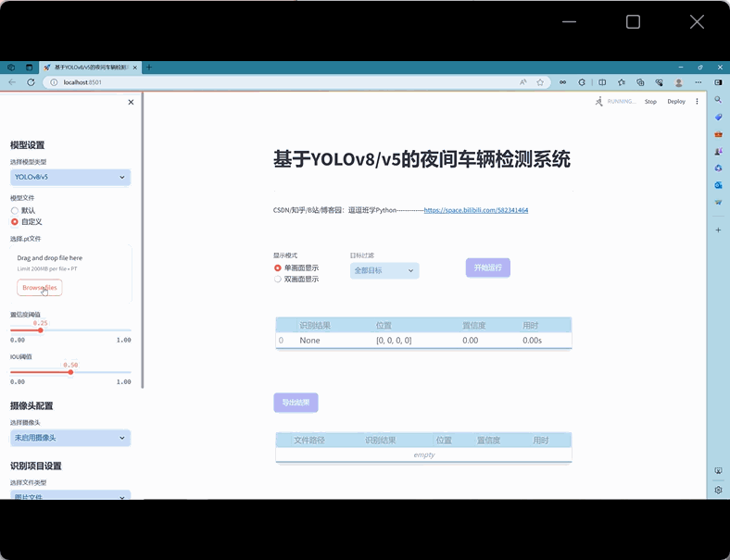This screenshot has height=560, width=730.
Task: Toggle the read aloud icon in address bar
Action: click(523, 82)
